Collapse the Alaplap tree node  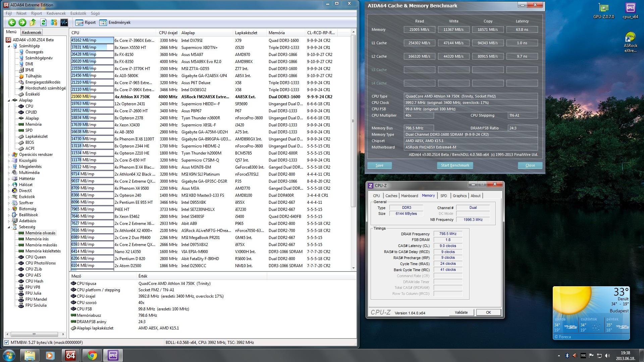click(9, 100)
